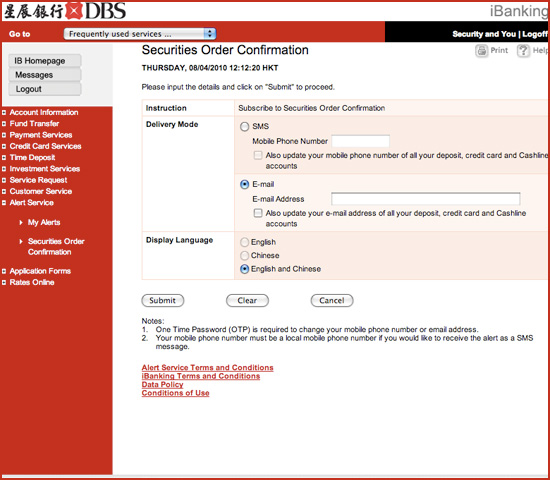This screenshot has width=550, height=480.
Task: Click the E-mail Address input field
Action: (x=425, y=199)
